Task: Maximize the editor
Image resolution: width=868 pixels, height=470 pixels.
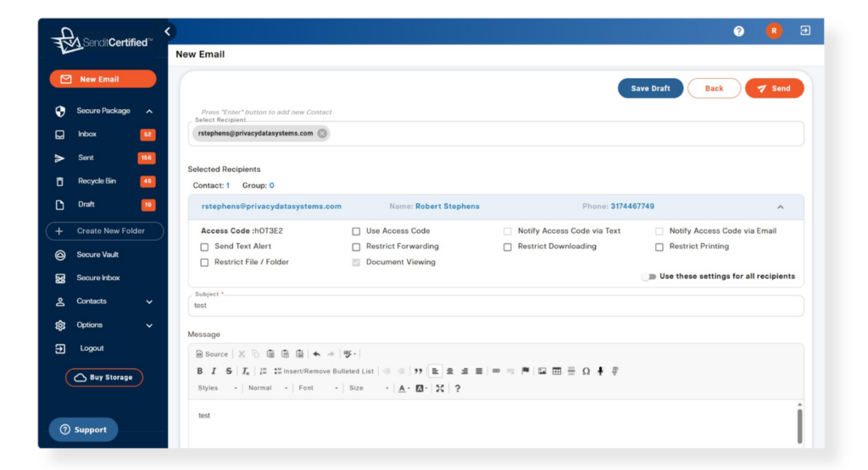Action: click(x=440, y=388)
